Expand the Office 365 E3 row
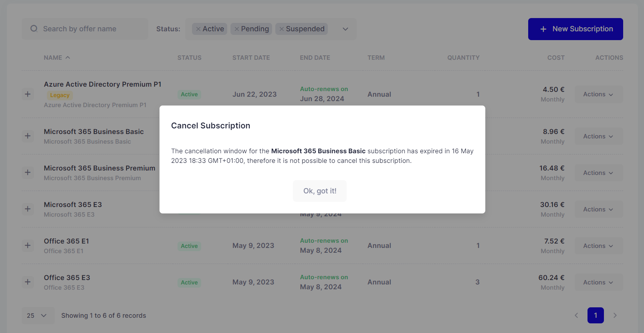 28,282
